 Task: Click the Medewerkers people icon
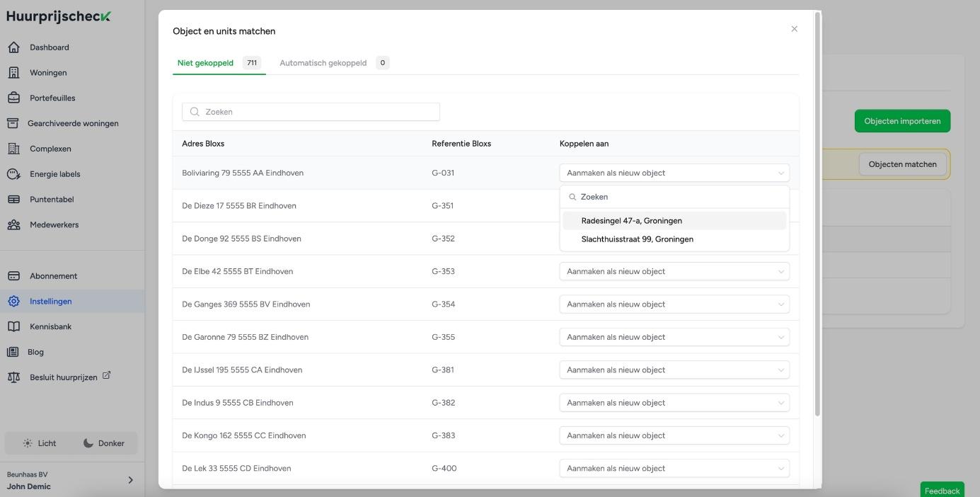[x=13, y=225]
